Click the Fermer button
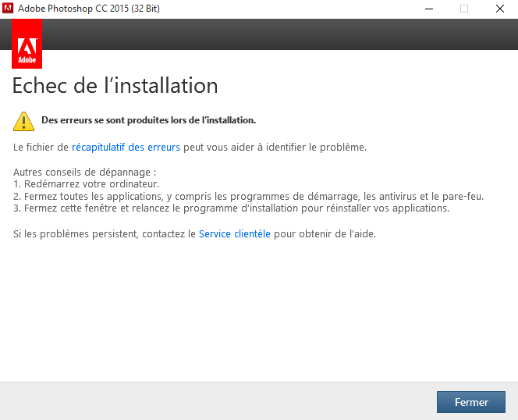This screenshot has width=518, height=420. coord(471,402)
